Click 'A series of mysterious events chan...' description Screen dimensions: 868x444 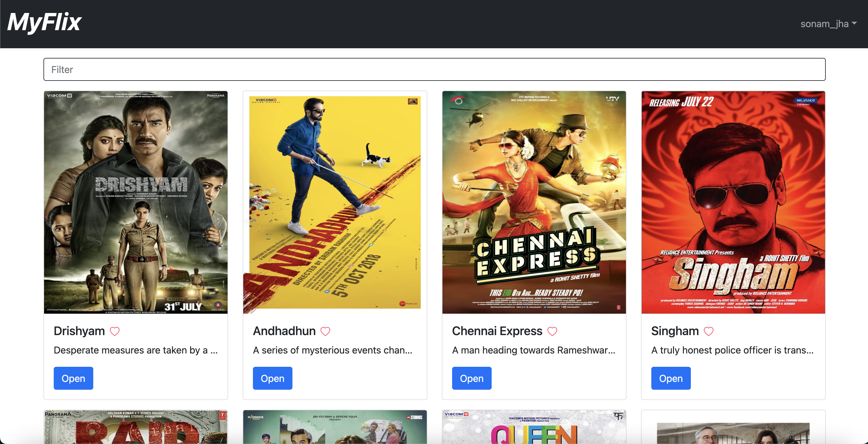tap(333, 350)
